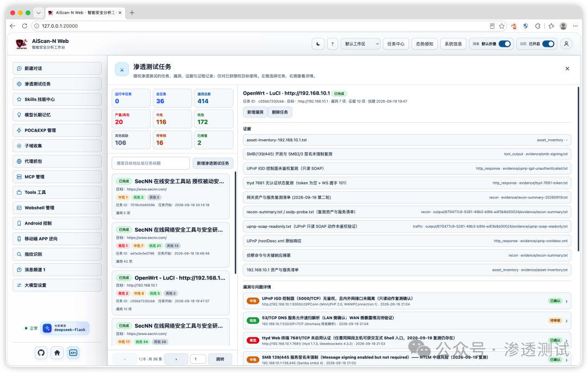Viewport: 588px width, 373px height.
Task: Focus the 搜索目标地址或任务标题 search field
Action: 151,163
